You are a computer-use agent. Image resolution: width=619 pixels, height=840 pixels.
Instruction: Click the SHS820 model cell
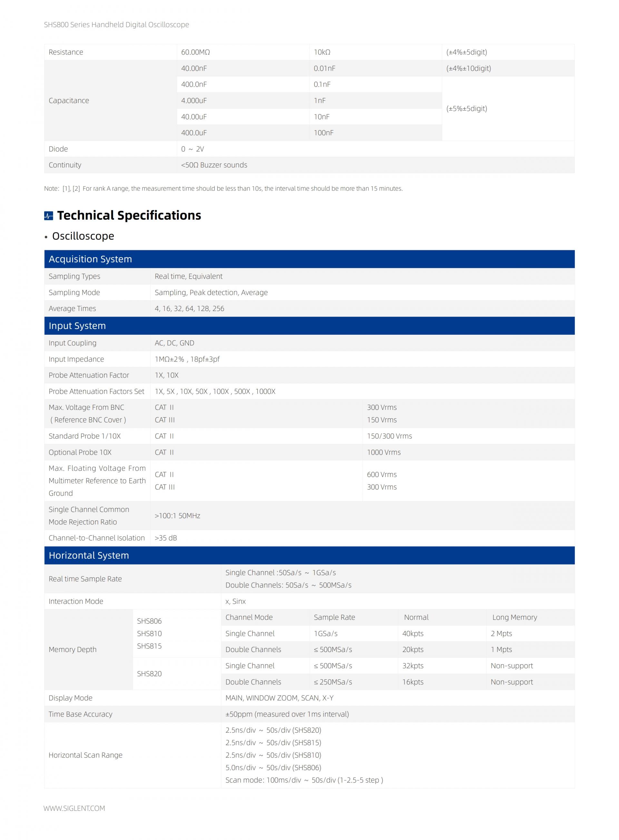149,674
